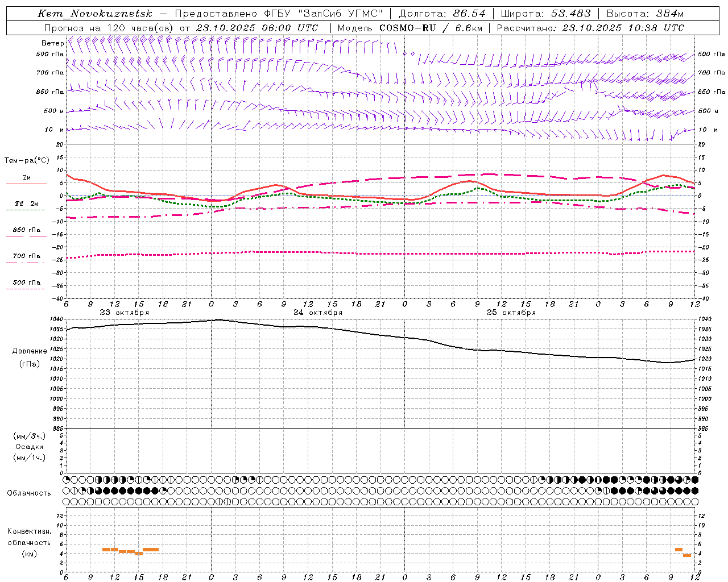Click the '(мм/1ч.)' precipitation unit label
Image resolution: width=728 pixels, height=582 pixels.
tap(30, 458)
